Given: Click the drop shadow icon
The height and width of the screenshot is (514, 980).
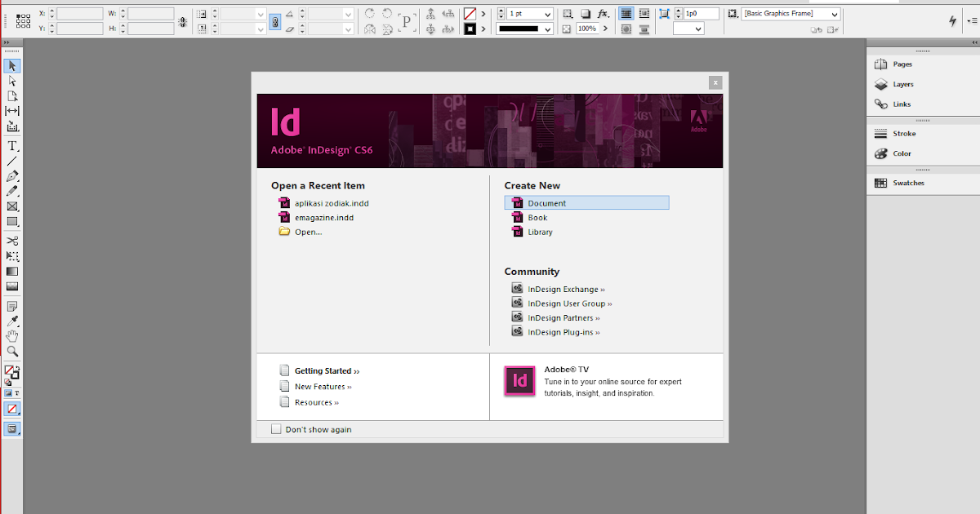Looking at the screenshot, I should [x=586, y=14].
